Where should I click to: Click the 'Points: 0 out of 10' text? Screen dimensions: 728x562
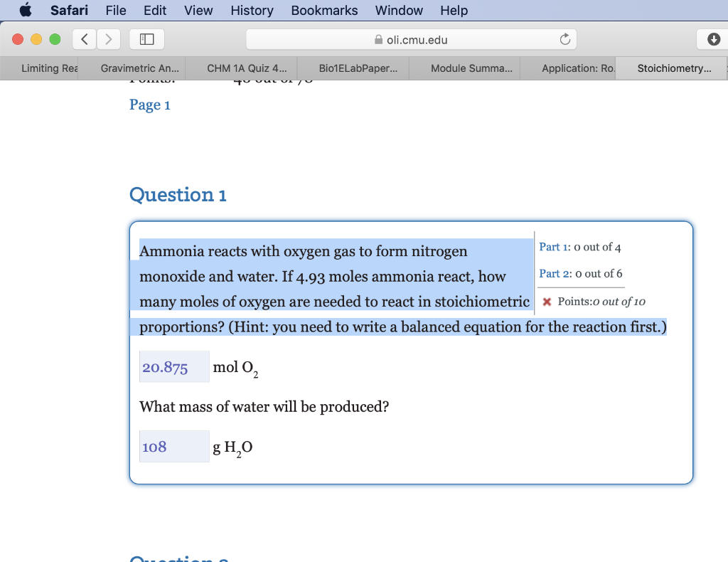tap(601, 302)
